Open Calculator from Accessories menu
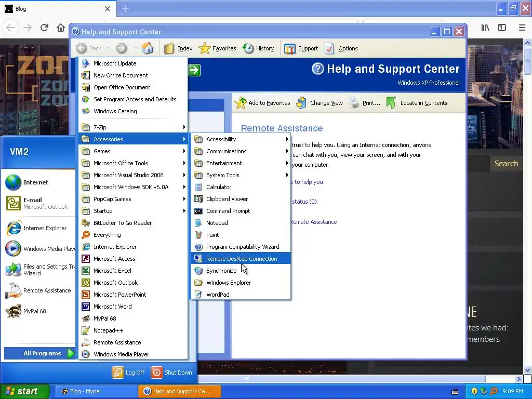This screenshot has width=532, height=399. point(241,187)
